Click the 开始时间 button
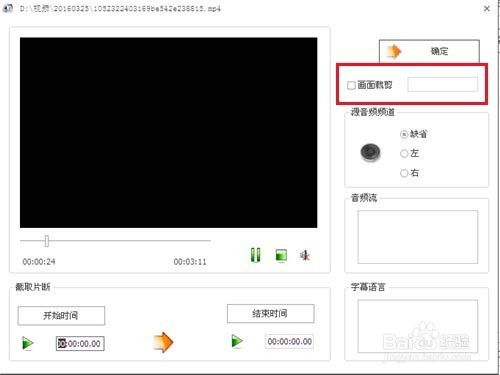This screenshot has height=375, width=500. coord(61,315)
